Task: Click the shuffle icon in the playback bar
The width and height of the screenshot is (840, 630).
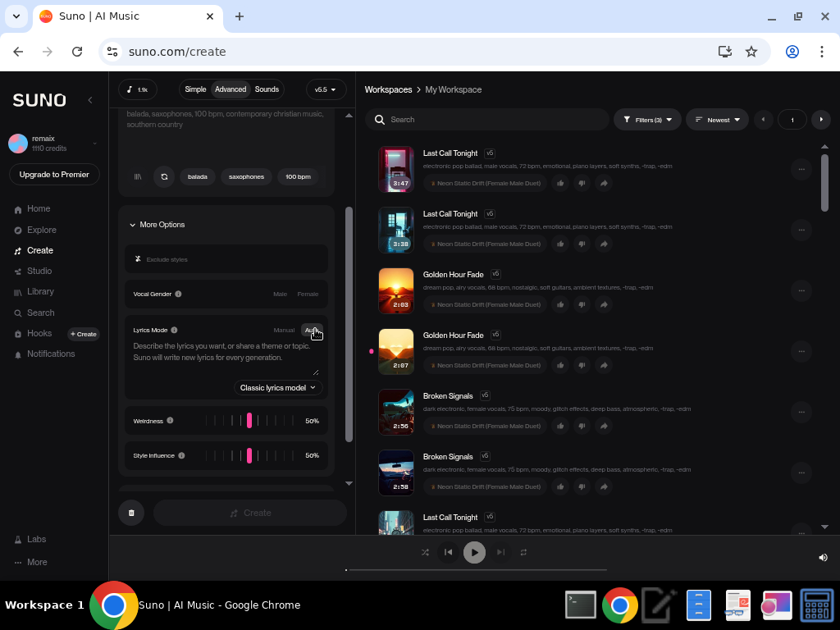Action: pos(425,552)
